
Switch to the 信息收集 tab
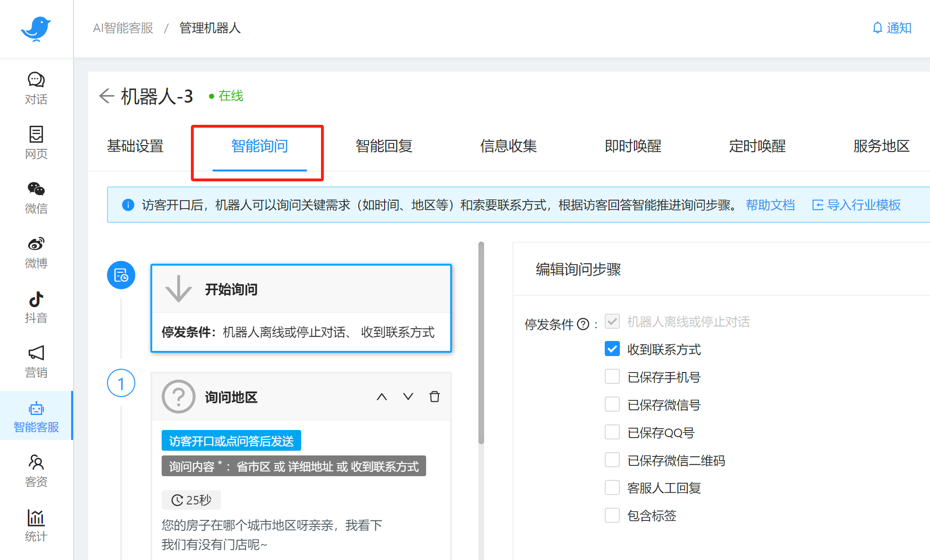click(x=508, y=146)
